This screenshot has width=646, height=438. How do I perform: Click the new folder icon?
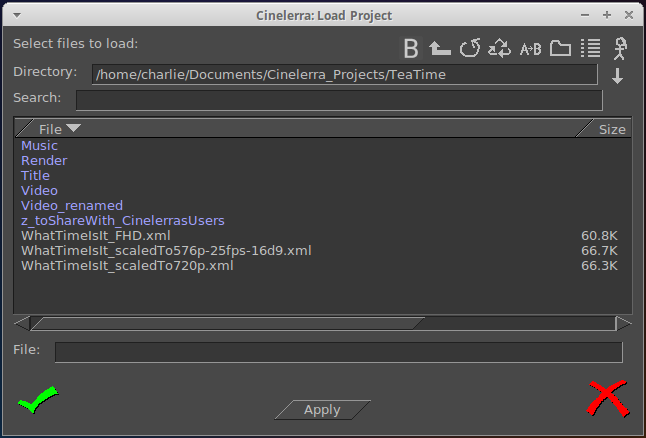point(560,48)
